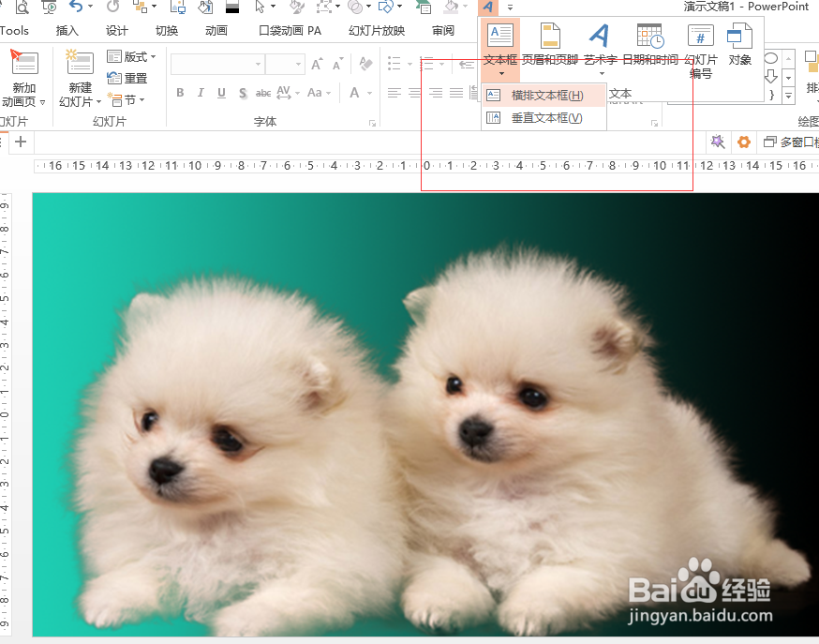Open the Font Color swatch
Viewport: 819px width, 644px height.
[352, 94]
